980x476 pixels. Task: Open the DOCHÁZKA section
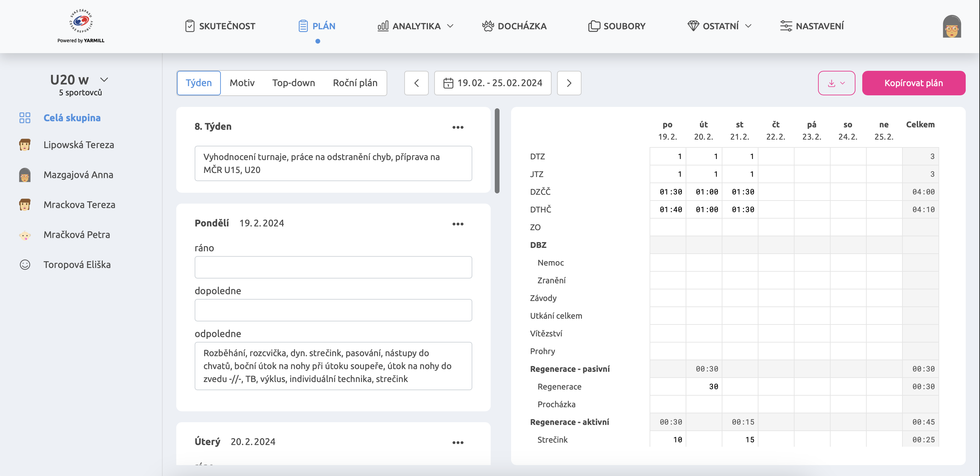(x=514, y=26)
